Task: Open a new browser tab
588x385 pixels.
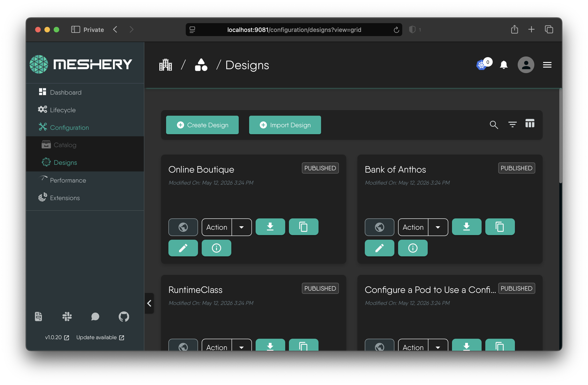Action: (x=531, y=30)
